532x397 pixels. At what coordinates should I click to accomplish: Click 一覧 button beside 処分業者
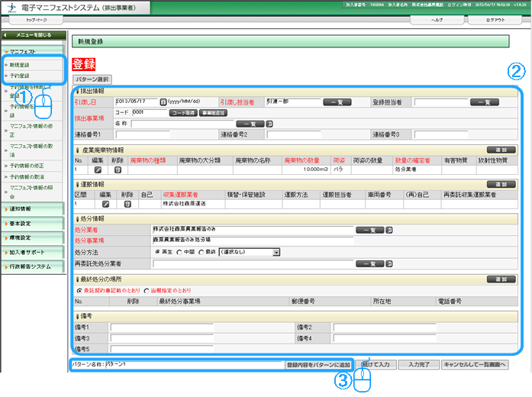(x=370, y=230)
